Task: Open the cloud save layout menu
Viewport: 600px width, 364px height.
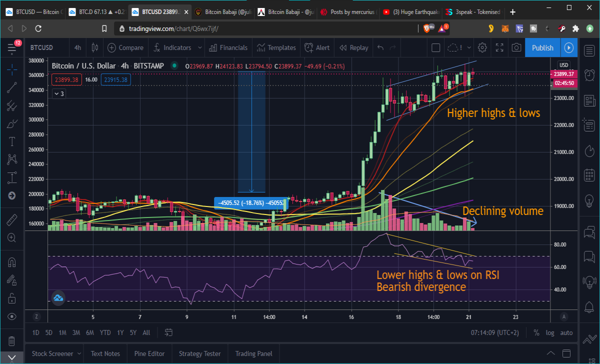Action: tap(454, 48)
